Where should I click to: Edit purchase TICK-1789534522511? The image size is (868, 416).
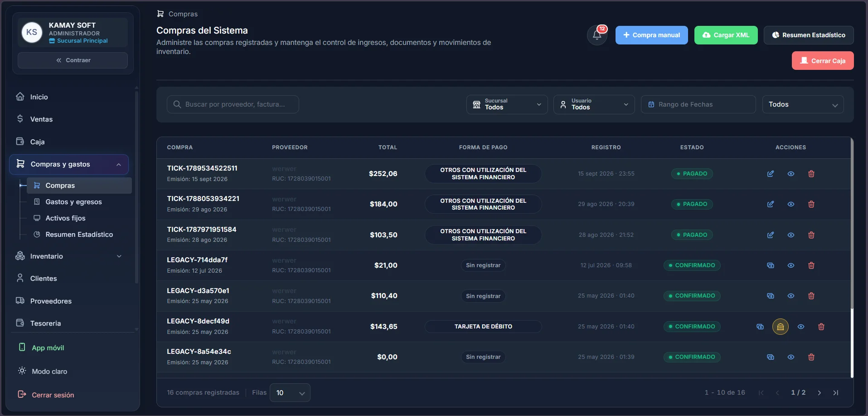770,174
